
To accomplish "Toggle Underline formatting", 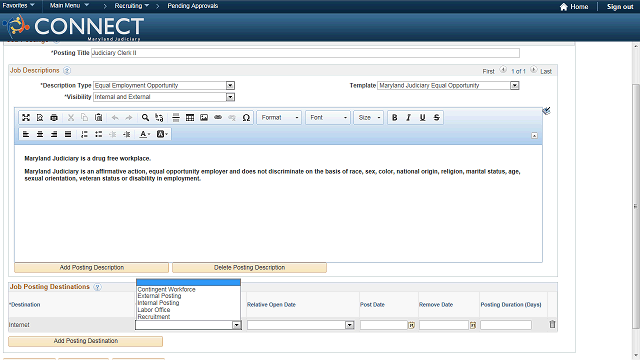I will (422, 118).
